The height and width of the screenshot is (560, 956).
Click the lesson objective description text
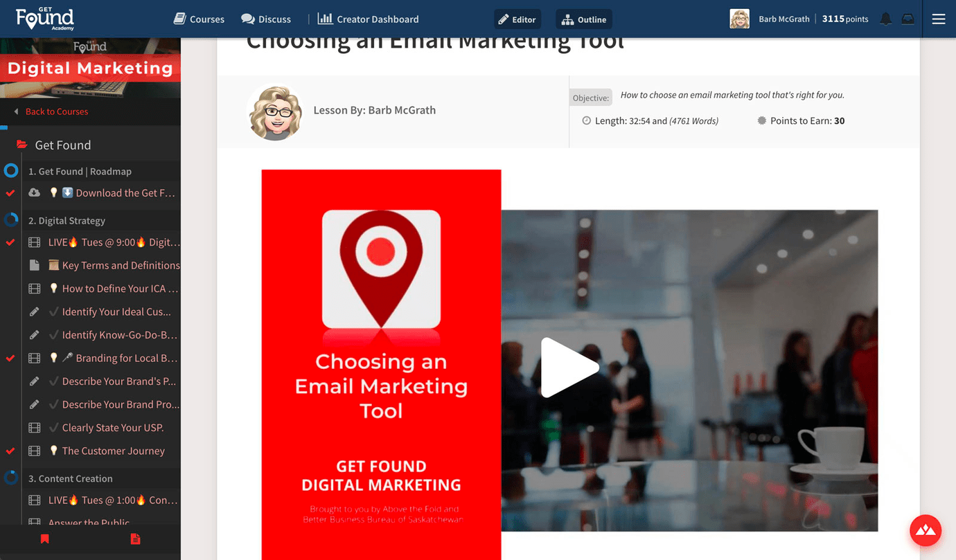(732, 95)
